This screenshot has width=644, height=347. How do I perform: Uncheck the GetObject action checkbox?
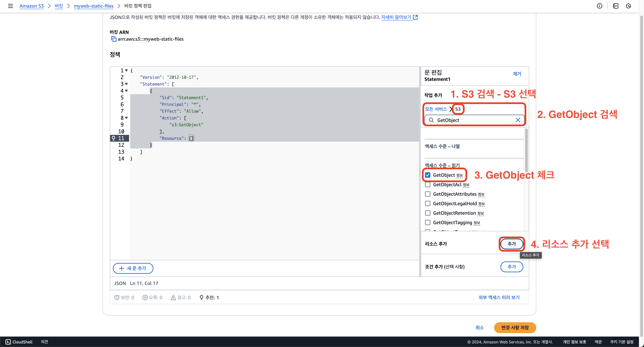(x=428, y=175)
